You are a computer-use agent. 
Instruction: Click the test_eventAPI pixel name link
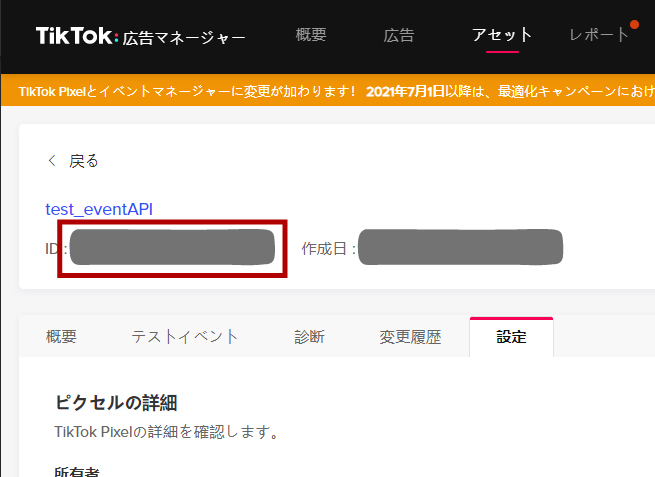[x=99, y=209]
